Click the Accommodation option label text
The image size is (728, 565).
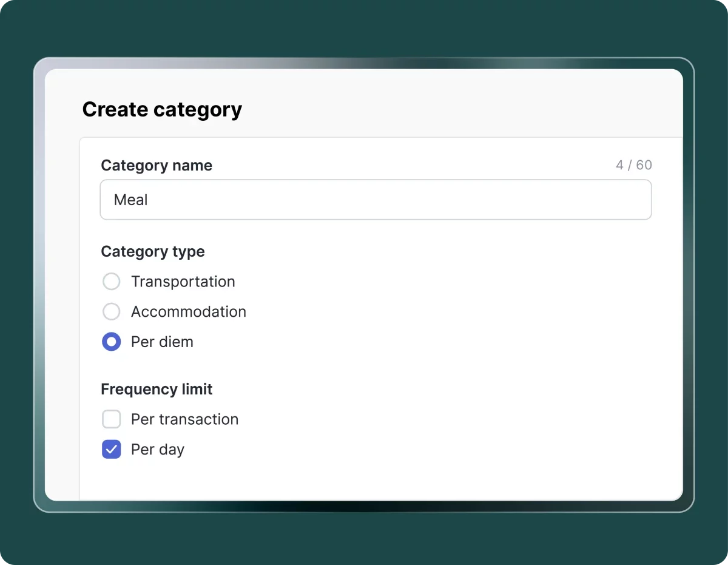pos(188,312)
